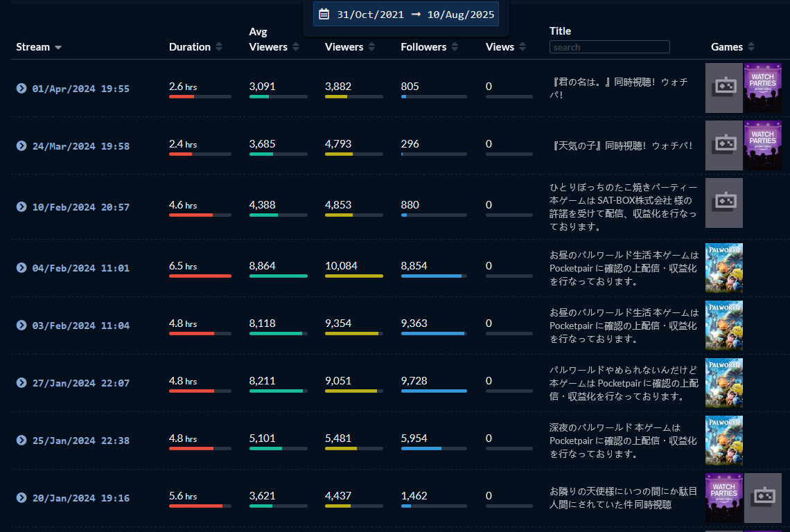Sort by Games column arrows
The image size is (790, 532).
(x=751, y=47)
